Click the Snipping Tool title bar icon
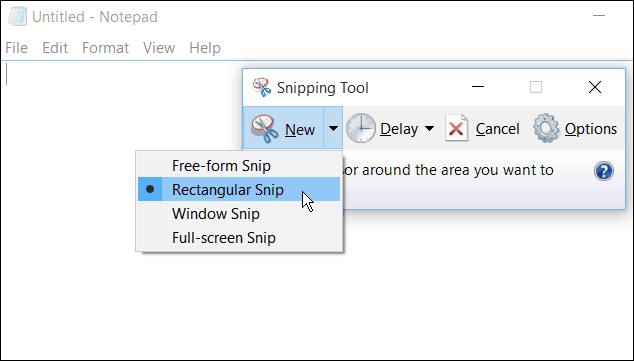Viewport: 634px width, 361px height. pos(262,87)
